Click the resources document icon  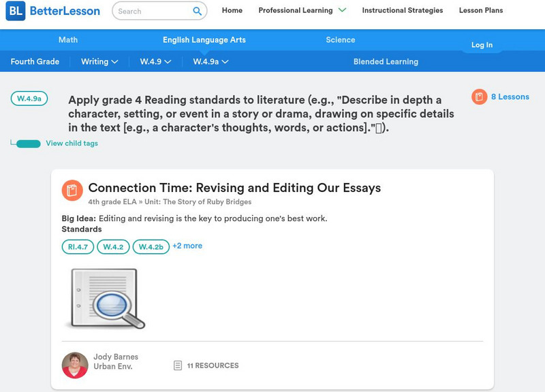pyautogui.click(x=178, y=365)
